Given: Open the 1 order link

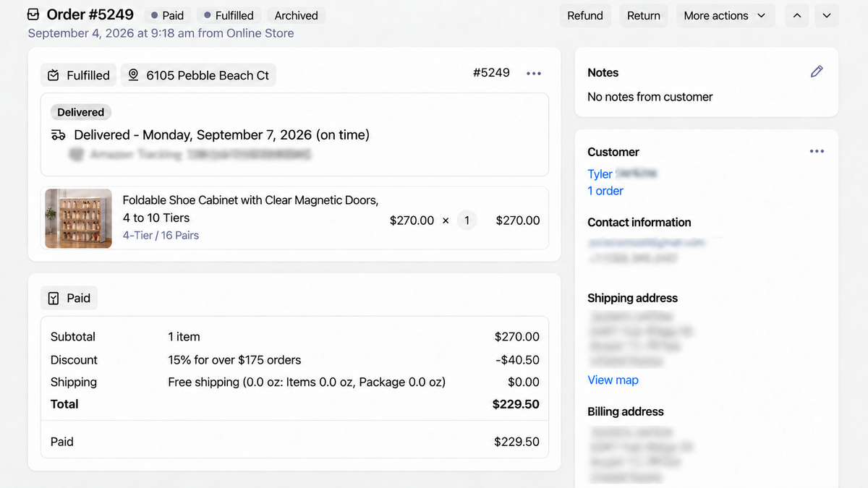Looking at the screenshot, I should coord(605,191).
